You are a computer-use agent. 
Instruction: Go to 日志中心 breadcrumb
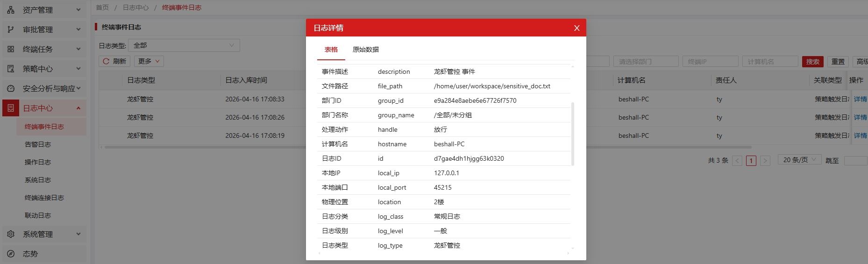(136, 7)
